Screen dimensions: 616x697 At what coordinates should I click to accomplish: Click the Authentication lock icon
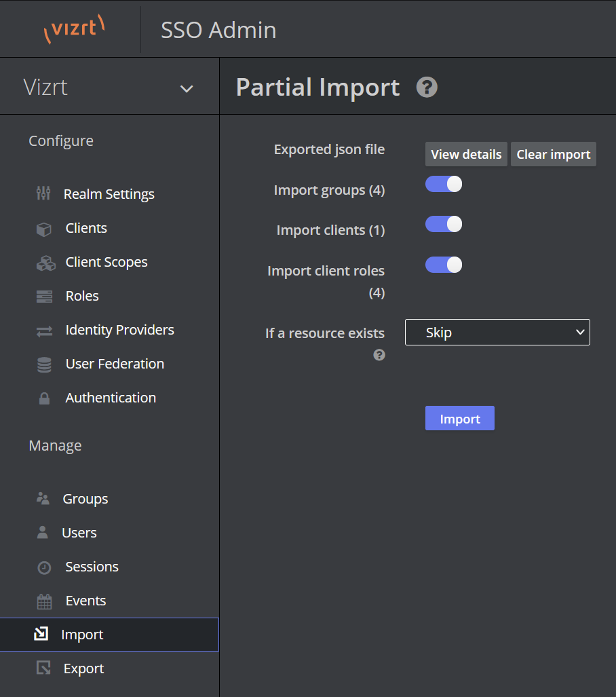tap(44, 398)
